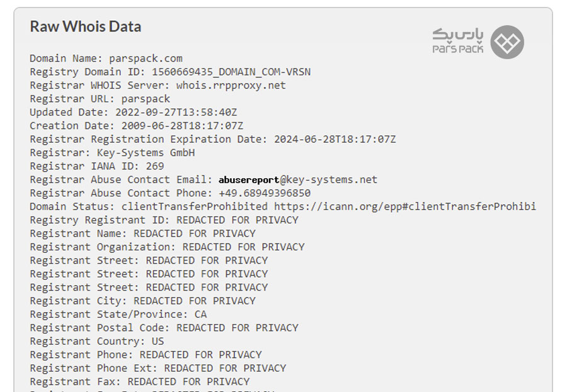Image resolution: width=567 pixels, height=392 pixels.
Task: Click the Registry Domain ID value
Action: tap(231, 72)
